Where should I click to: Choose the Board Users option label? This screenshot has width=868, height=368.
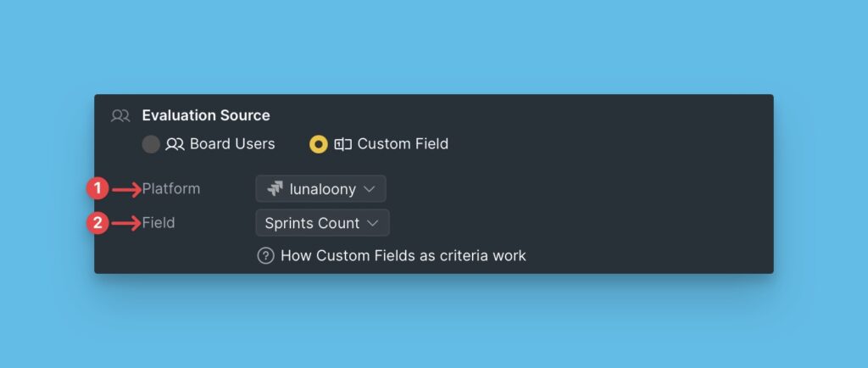pos(232,144)
